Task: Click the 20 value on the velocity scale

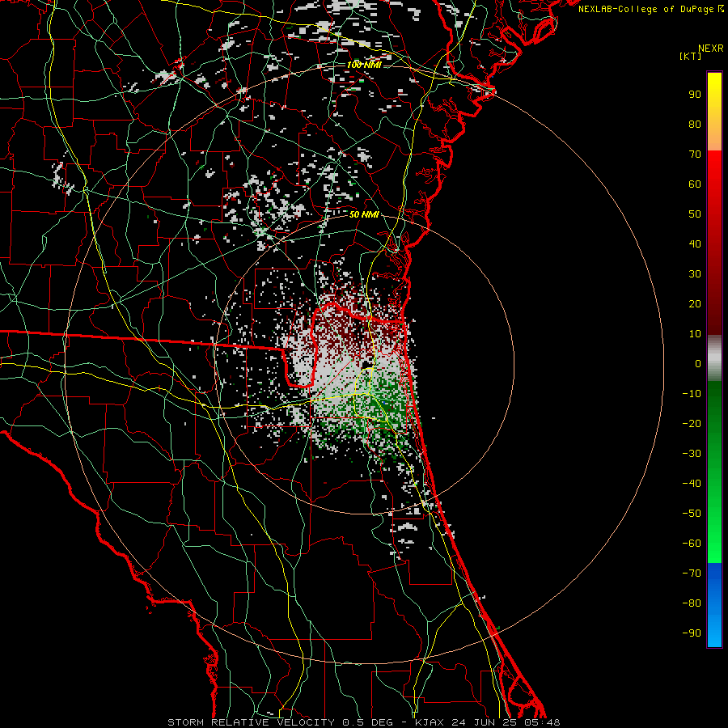Action: pos(695,303)
